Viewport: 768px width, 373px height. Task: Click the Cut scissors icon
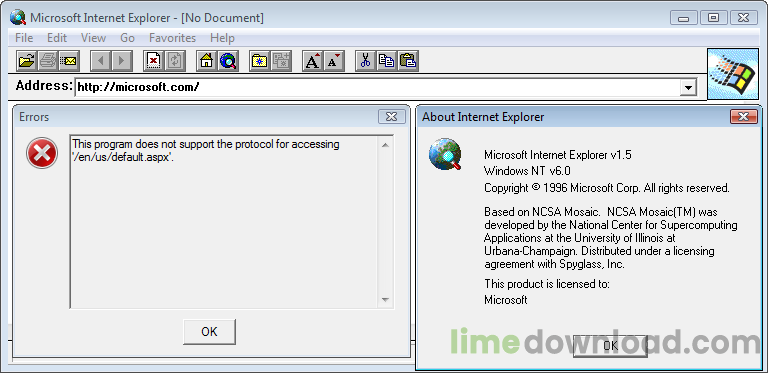(365, 61)
